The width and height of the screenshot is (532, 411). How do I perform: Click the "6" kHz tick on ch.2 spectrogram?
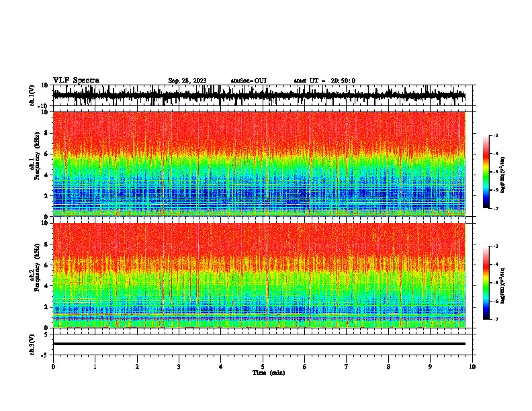point(47,265)
